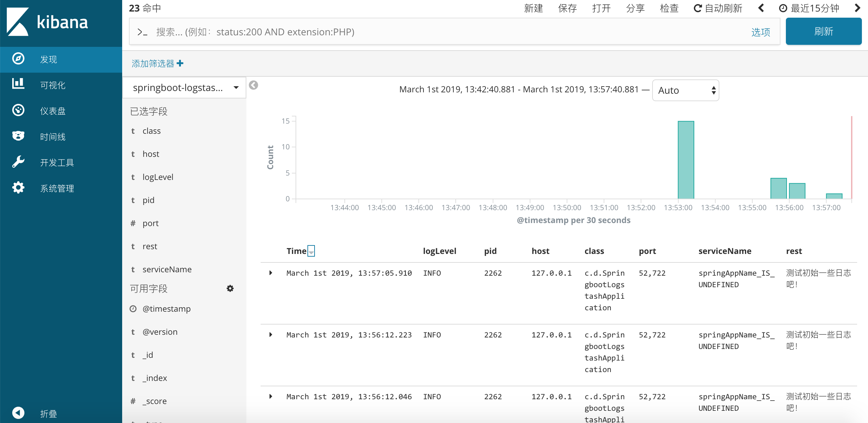The image size is (868, 423).
Task: Click the 添加筛选器 add filter link
Action: [157, 63]
